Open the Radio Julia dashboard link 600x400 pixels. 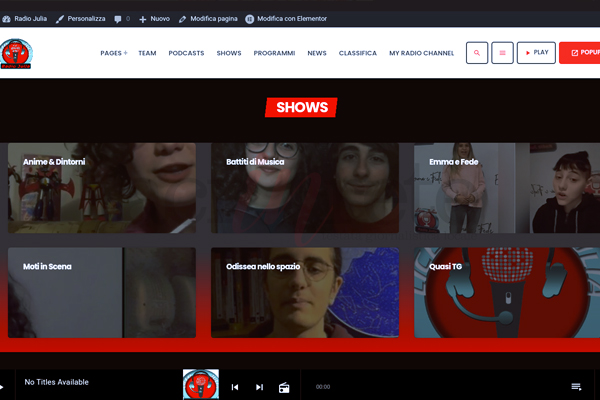(24, 19)
